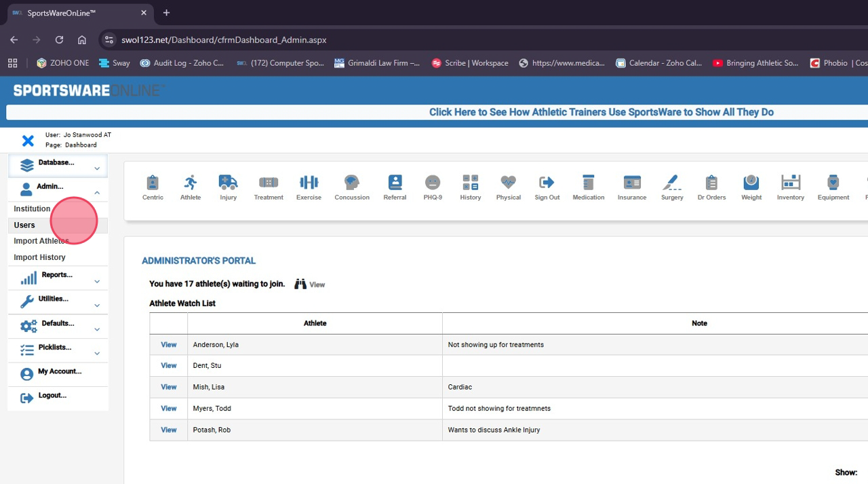The width and height of the screenshot is (868, 484).
Task: Select Import History menu item
Action: pyautogui.click(x=39, y=257)
